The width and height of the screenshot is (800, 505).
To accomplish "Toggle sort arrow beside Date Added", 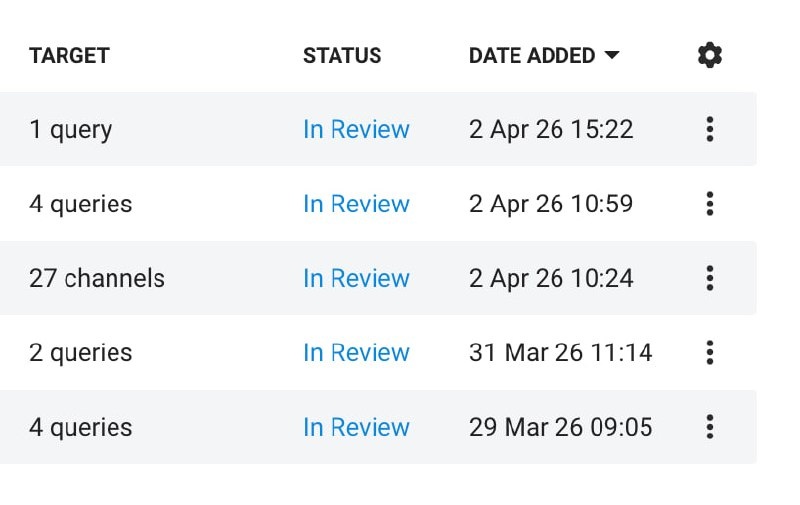I will click(612, 55).
